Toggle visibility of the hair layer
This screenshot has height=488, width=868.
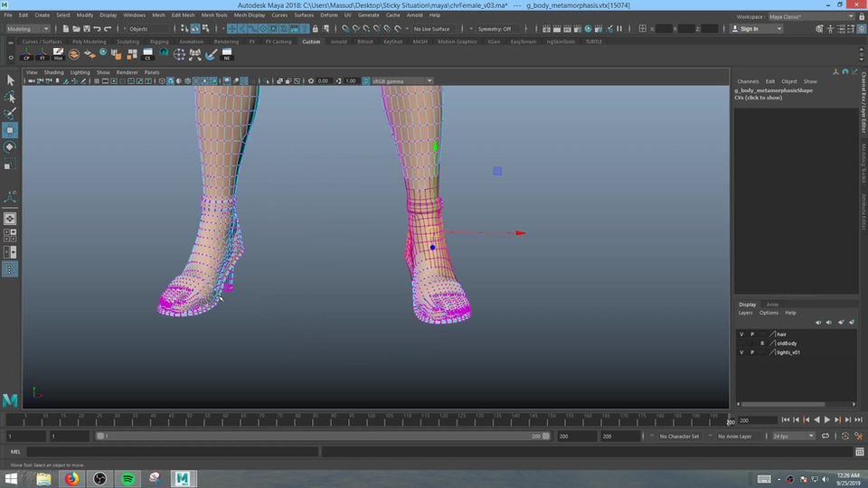741,334
